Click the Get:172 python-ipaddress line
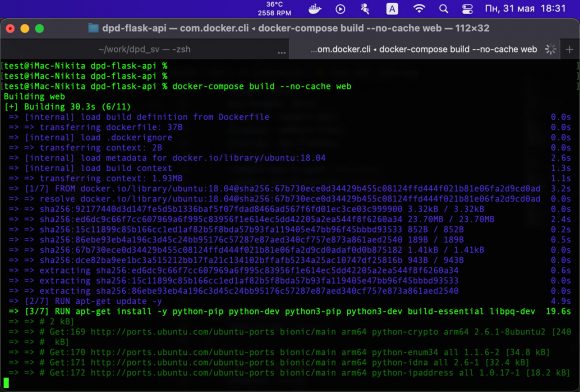Screen dimensions: 580x392 tap(290, 373)
